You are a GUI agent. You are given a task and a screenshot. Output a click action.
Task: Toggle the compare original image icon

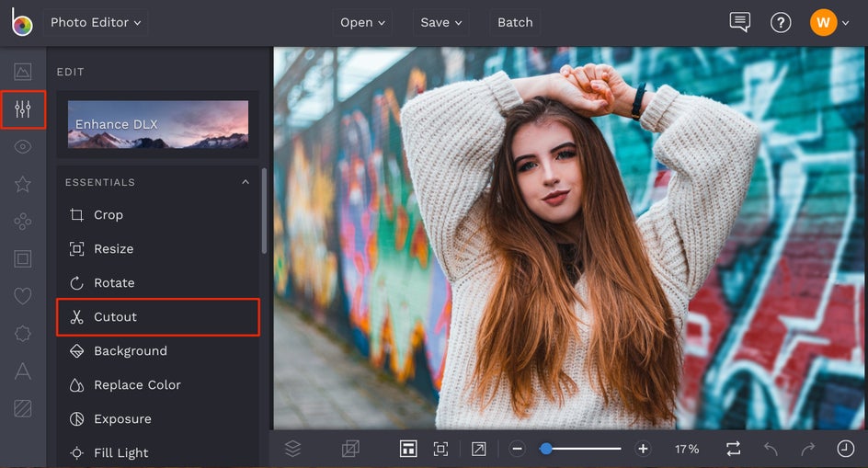coord(350,449)
